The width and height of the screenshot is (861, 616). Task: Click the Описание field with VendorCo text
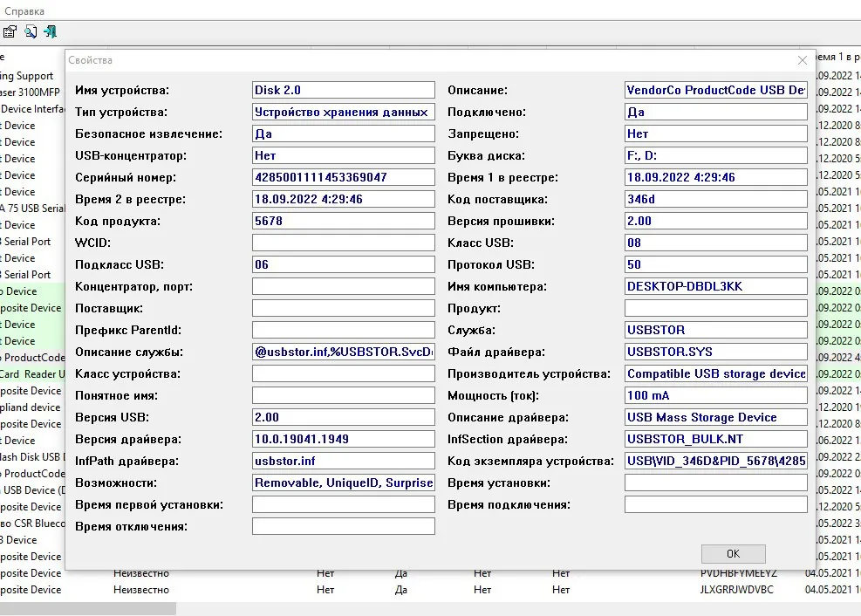tap(715, 90)
